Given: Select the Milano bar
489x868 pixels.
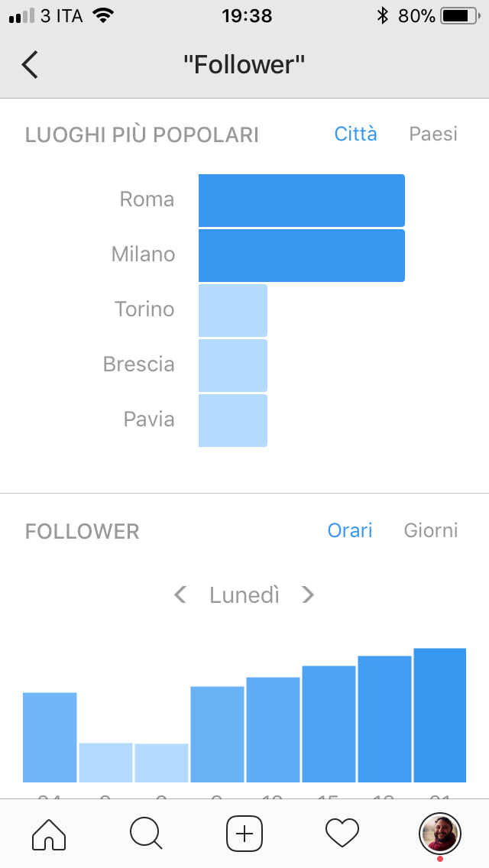Looking at the screenshot, I should 302,255.
